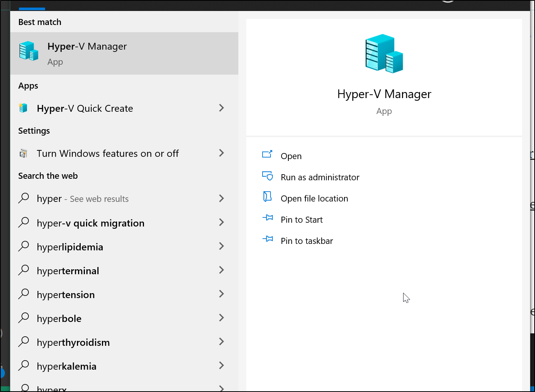535x392 pixels.
Task: Expand the hyperlipidemia chevron
Action: (x=222, y=246)
